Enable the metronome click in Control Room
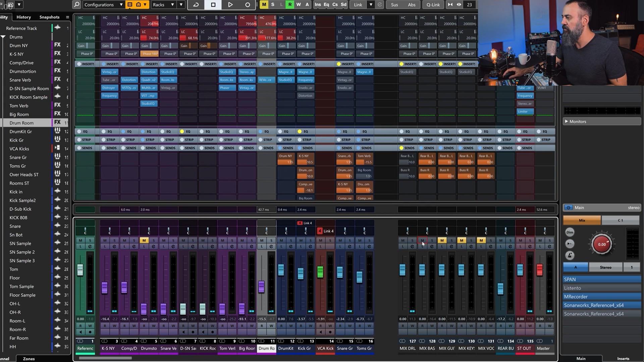The width and height of the screenshot is (644, 362). click(570, 255)
